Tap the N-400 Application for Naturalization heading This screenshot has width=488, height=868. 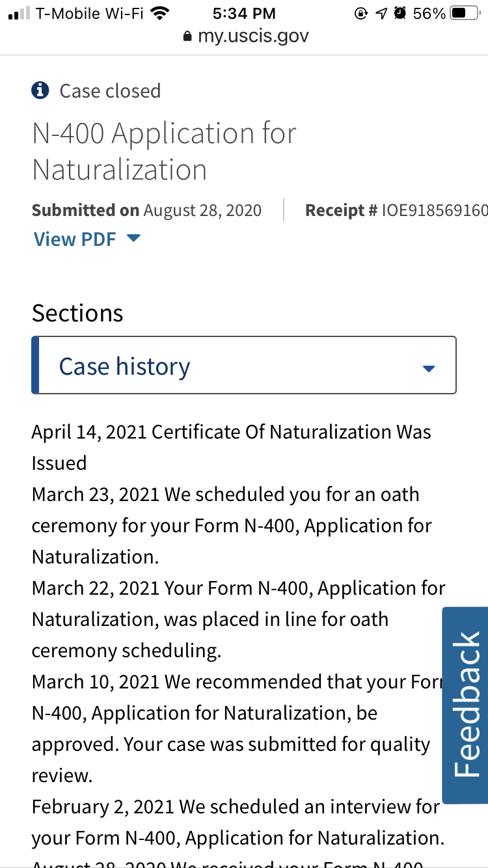point(164,151)
